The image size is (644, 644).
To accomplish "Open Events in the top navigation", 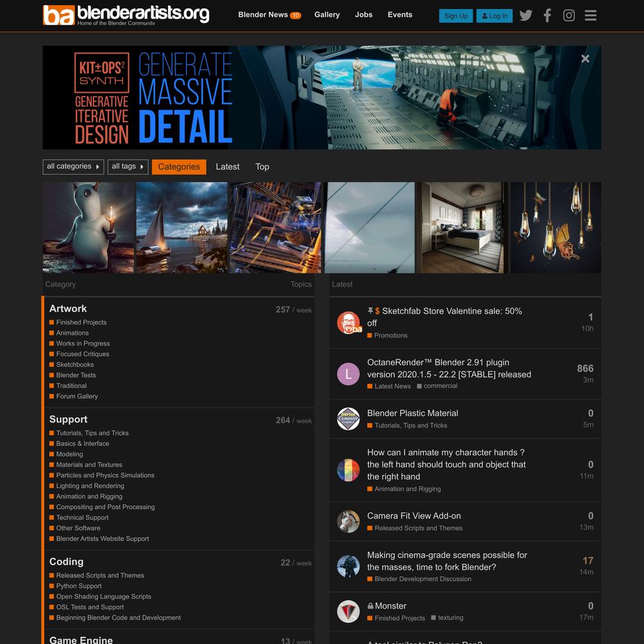I will pos(400,15).
